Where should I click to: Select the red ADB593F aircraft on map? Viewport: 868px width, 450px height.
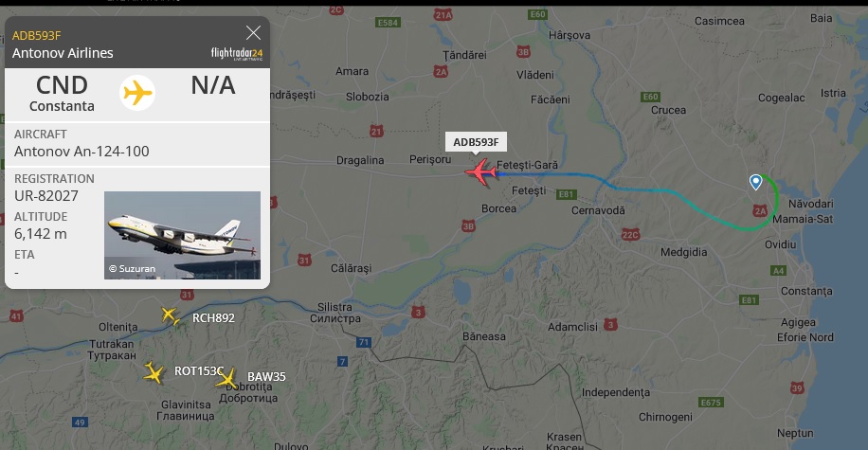coord(480,172)
